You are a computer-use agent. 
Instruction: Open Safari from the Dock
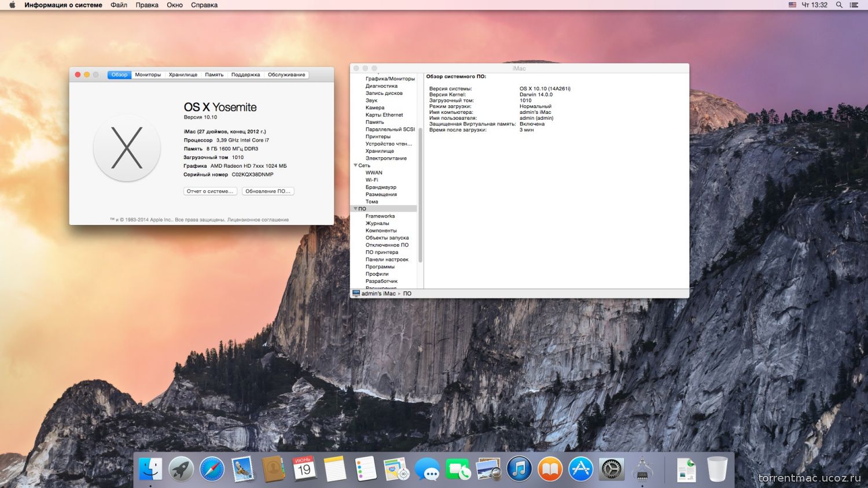(212, 469)
